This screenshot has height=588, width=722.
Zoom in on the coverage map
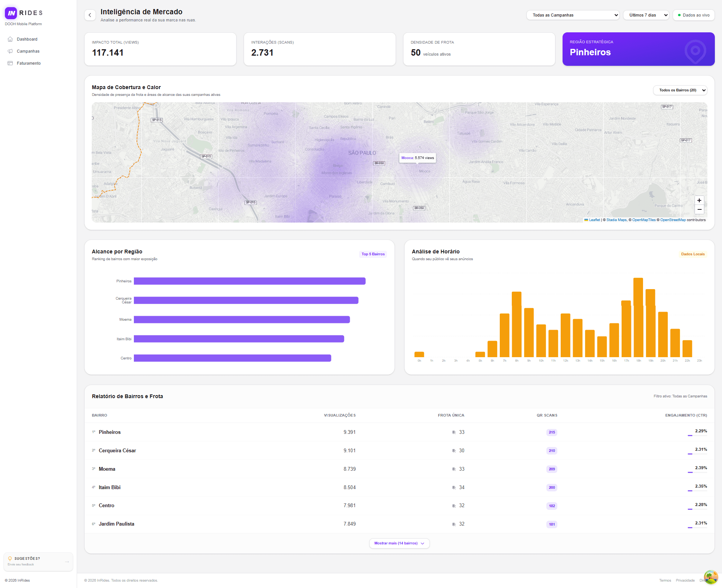click(699, 200)
